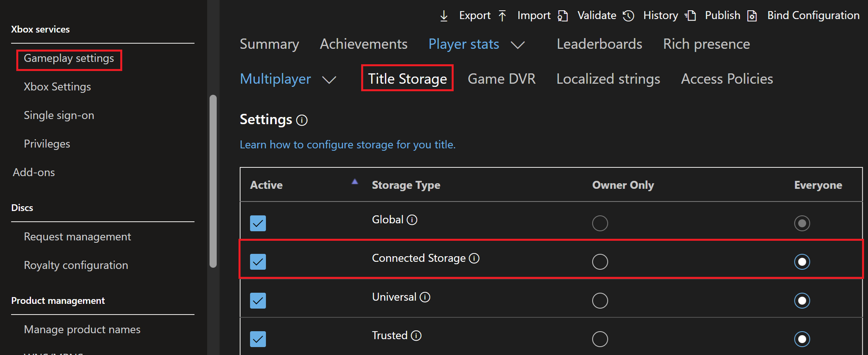
Task: Select Owner Only for Connected Storage
Action: [x=600, y=262]
